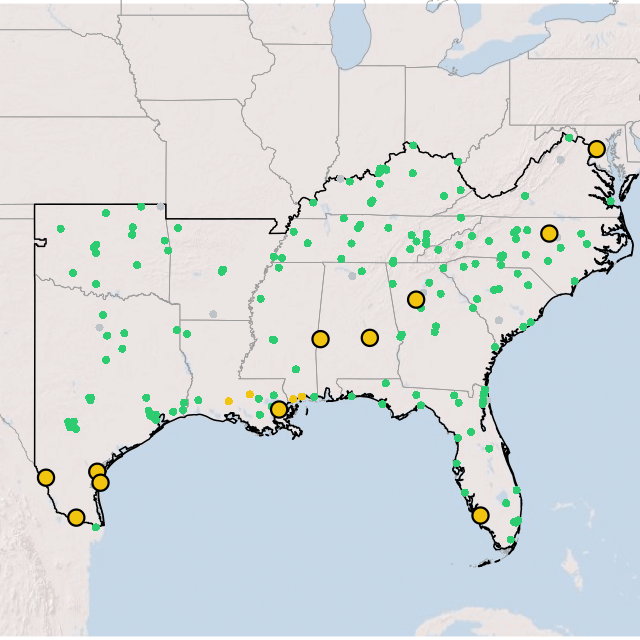Click large yellow marker in central Alabama
The image size is (640, 640).
370,338
